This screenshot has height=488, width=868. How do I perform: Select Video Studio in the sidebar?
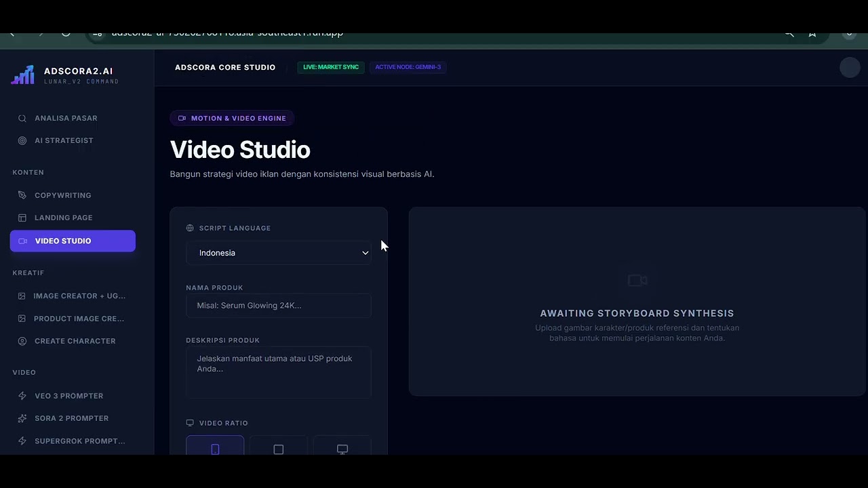(73, 241)
